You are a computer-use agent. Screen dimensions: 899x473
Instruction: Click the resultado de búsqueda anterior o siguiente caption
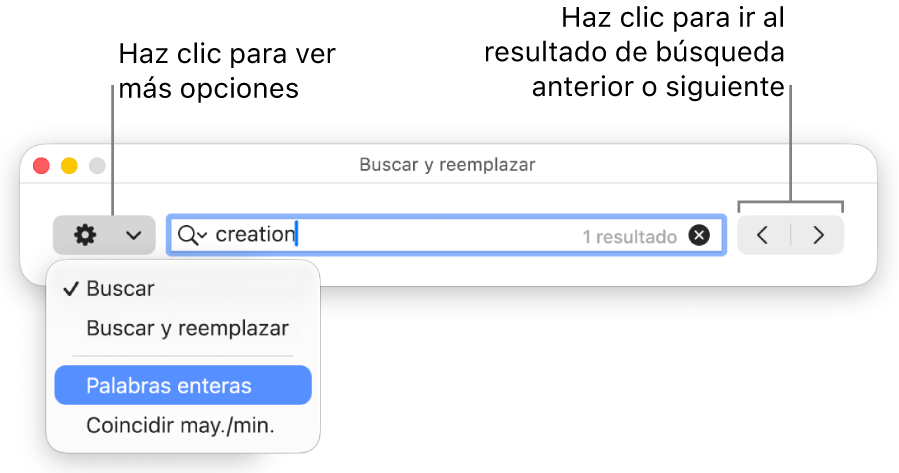tap(635, 53)
